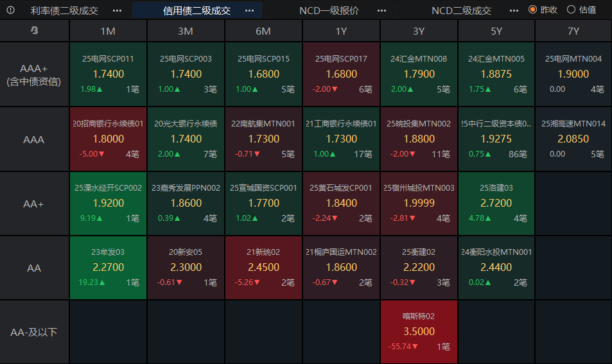Image resolution: width=612 pixels, height=364 pixels.
Task: Click the 7Y column header
Action: pos(573,31)
